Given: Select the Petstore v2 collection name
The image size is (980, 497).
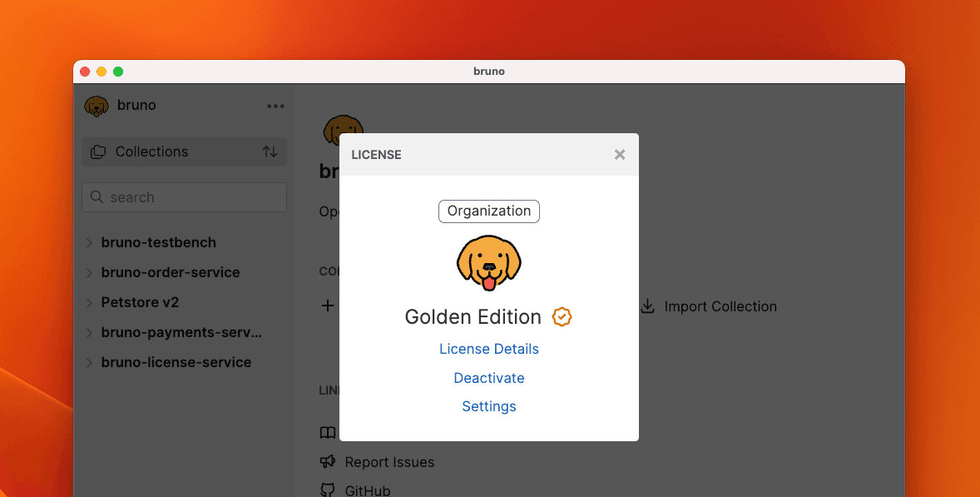Looking at the screenshot, I should [x=140, y=302].
